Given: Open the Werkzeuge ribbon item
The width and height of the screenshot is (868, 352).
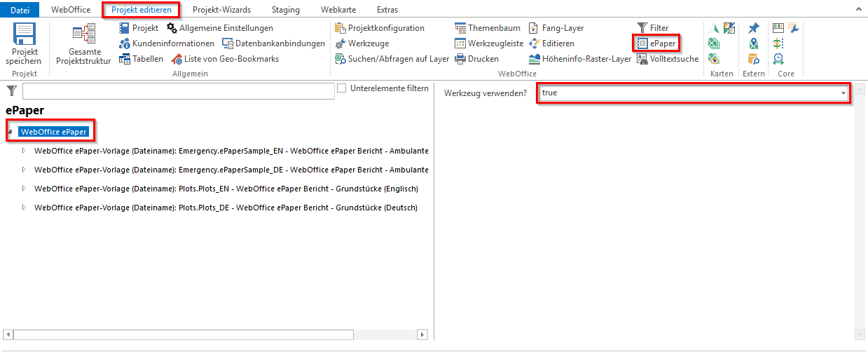Looking at the screenshot, I should click(x=361, y=43).
